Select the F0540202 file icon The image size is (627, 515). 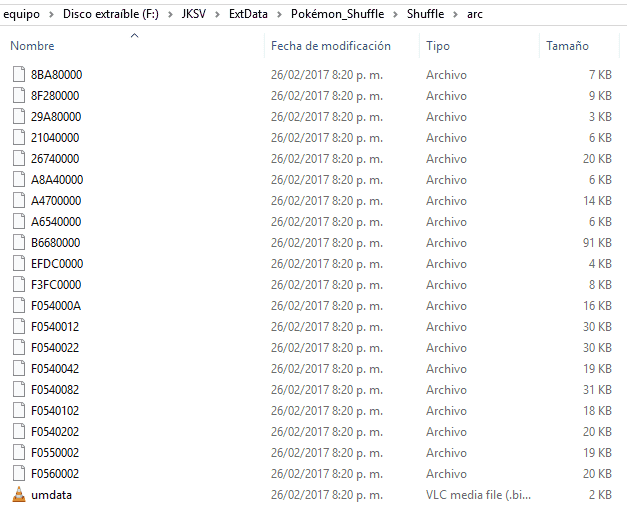(x=19, y=431)
